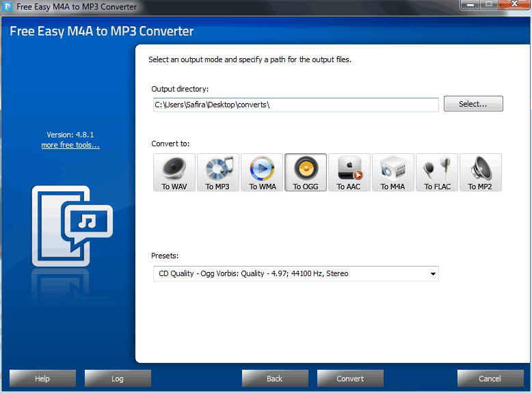The image size is (532, 393).
Task: Start conversion with Convert button
Action: (350, 379)
